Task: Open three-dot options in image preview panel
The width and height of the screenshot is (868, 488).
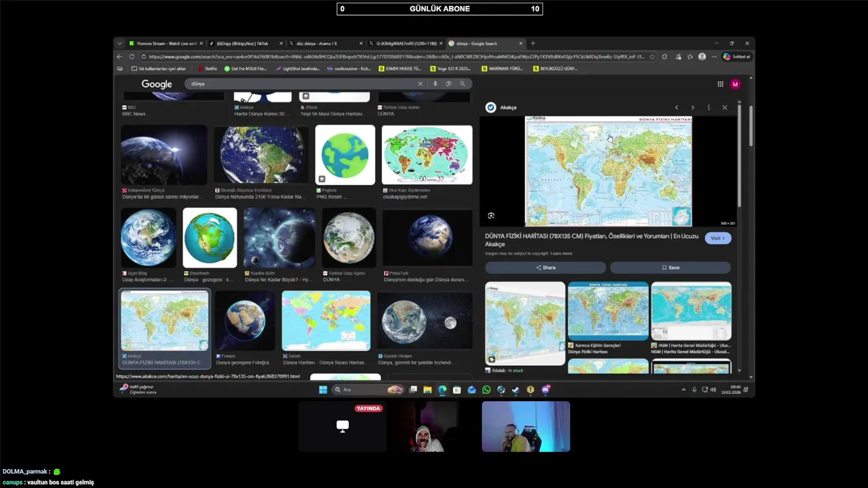Action: pos(709,108)
